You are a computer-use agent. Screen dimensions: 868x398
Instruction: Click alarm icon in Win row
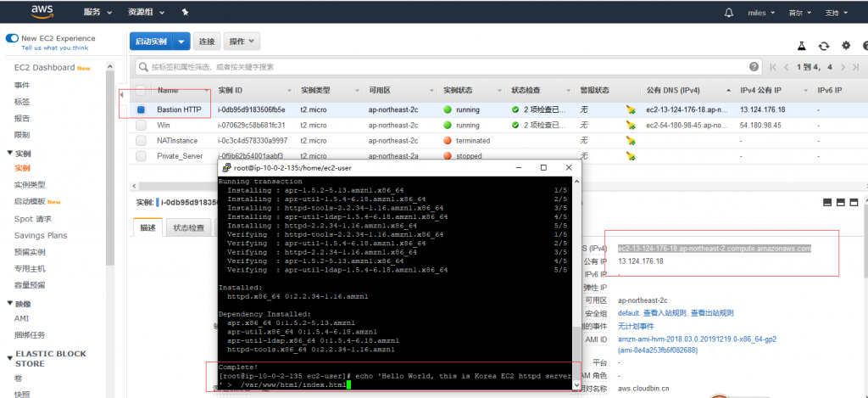point(631,126)
